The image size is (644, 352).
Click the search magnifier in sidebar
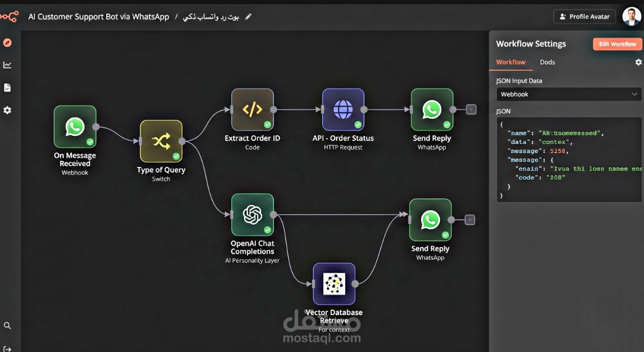(x=7, y=326)
